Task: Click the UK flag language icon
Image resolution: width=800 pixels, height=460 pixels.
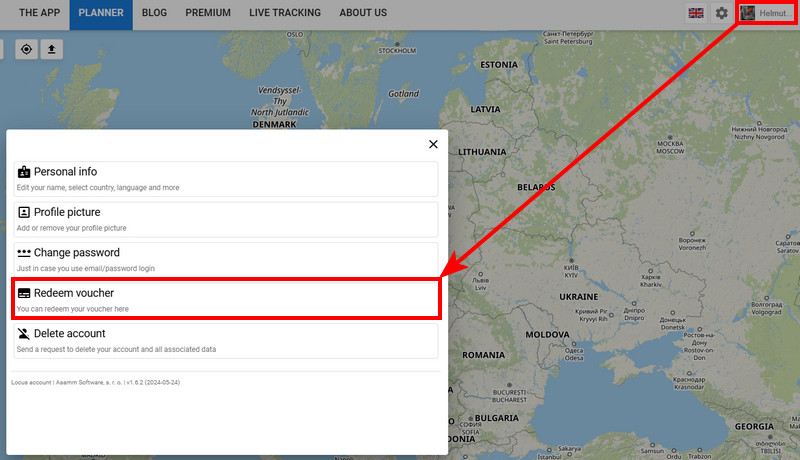Action: tap(695, 14)
